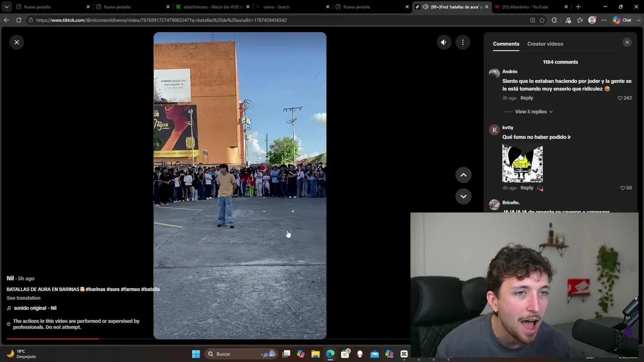Open Microsoft 365 Copilot on the taskbar
Image resolution: width=644 pixels, height=362 pixels.
pos(389,354)
